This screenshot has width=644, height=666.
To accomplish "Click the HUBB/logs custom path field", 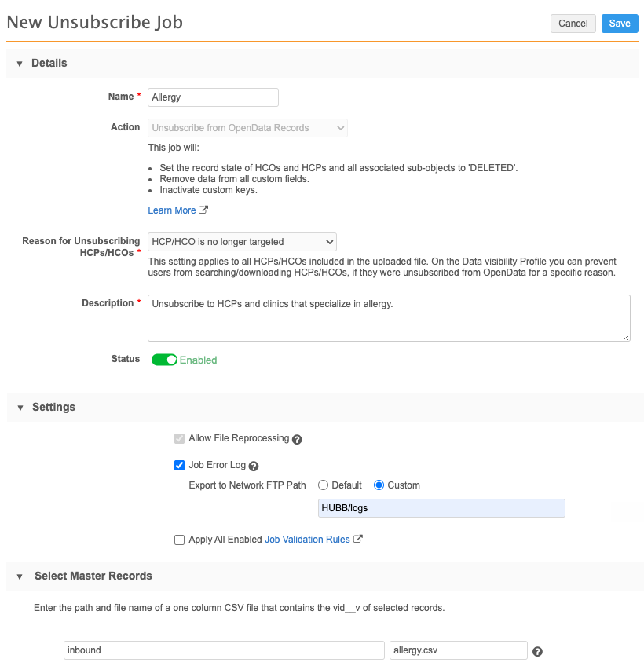I will (x=441, y=508).
